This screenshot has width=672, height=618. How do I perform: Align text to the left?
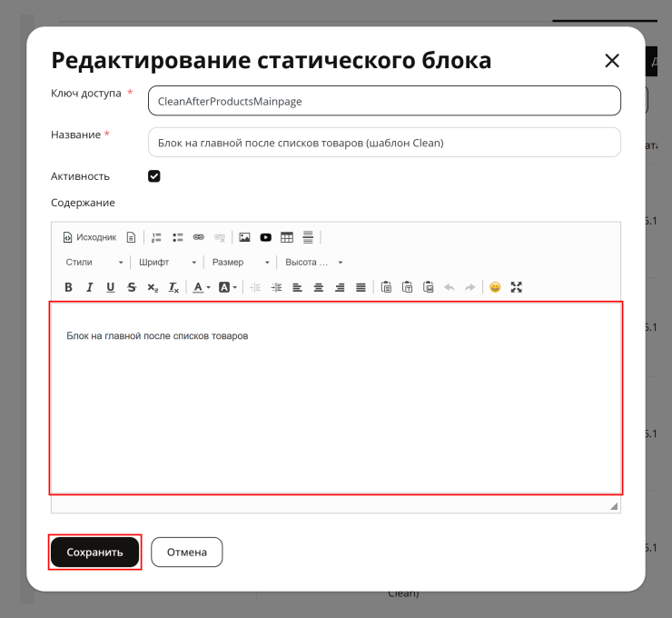pos(298,287)
